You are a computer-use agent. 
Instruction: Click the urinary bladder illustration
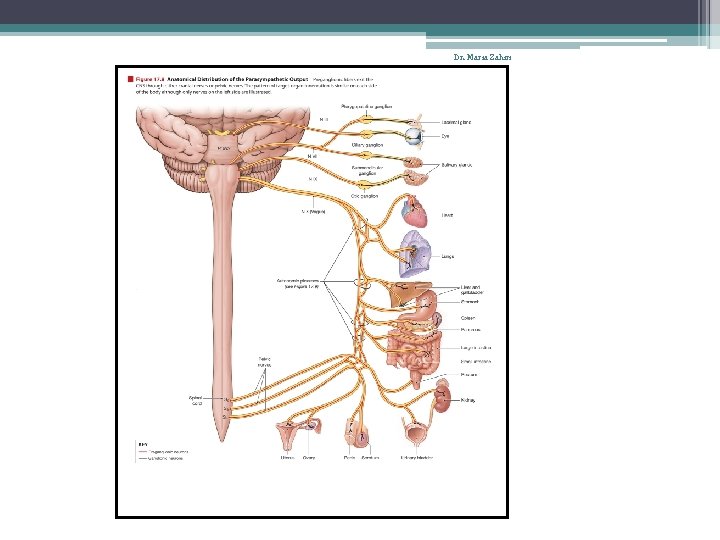[x=415, y=434]
